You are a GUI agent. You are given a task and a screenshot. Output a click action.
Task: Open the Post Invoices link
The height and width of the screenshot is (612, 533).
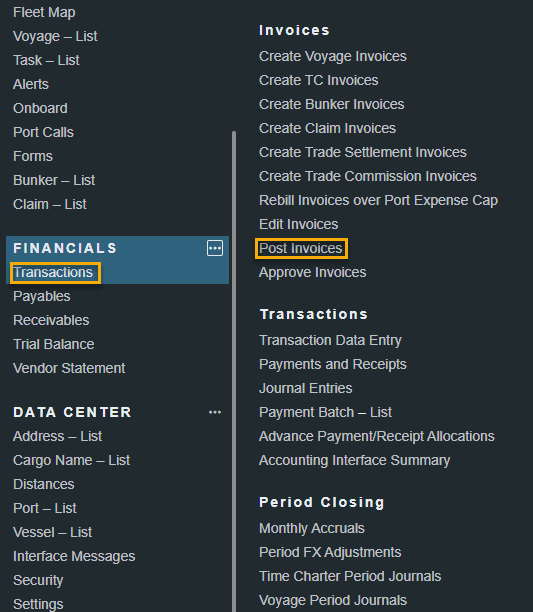[300, 248]
